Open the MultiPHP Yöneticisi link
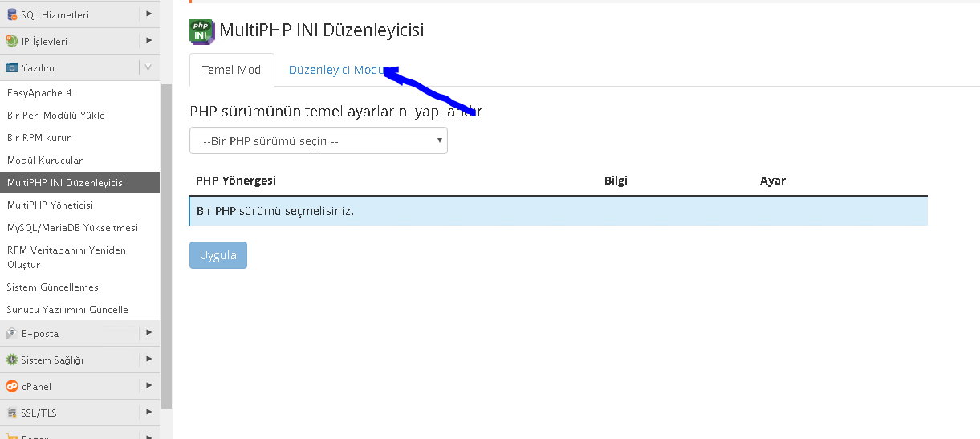 pos(50,205)
